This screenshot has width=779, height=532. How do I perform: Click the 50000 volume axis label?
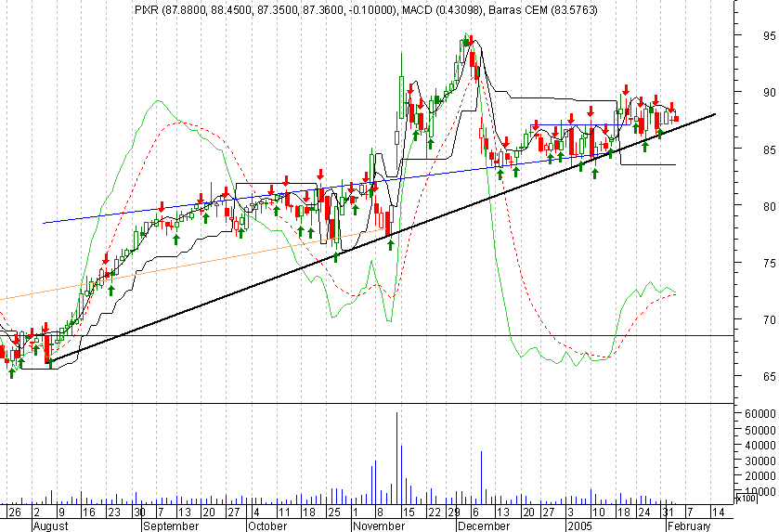coord(760,430)
